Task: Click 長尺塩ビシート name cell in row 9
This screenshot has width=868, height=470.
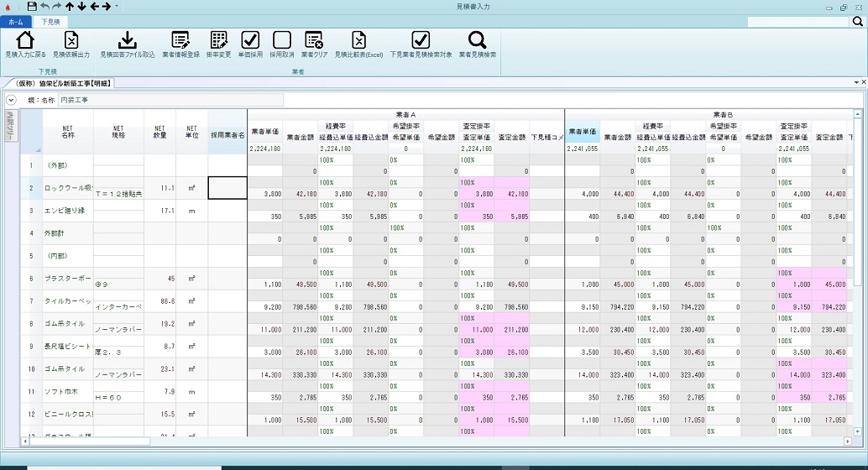Action: (68, 347)
